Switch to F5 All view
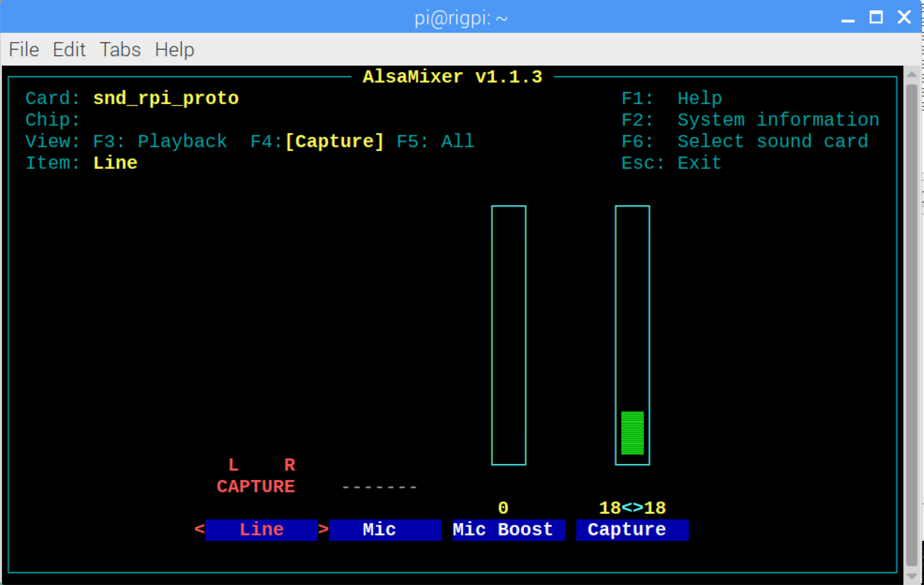924x585 pixels. [x=436, y=142]
